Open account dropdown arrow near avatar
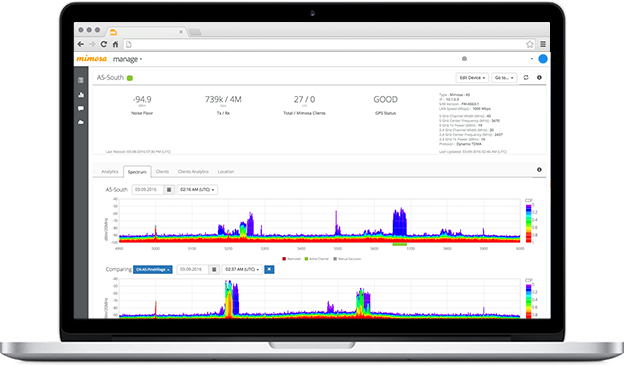The width and height of the screenshot is (624, 366). point(532,59)
